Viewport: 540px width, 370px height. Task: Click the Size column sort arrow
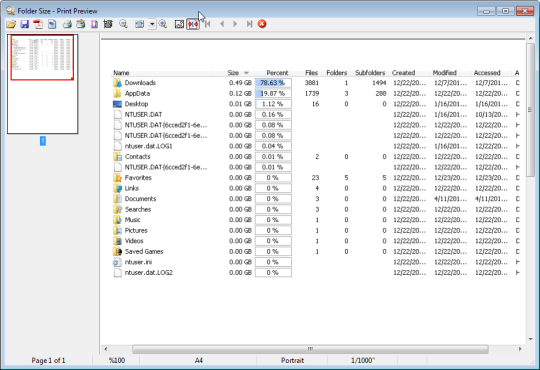coord(246,73)
